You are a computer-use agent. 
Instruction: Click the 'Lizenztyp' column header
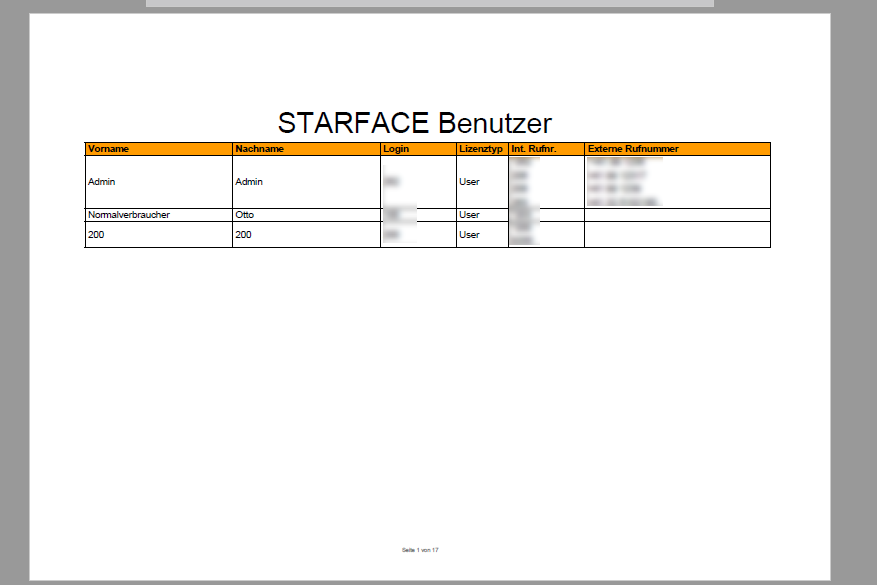click(x=482, y=149)
